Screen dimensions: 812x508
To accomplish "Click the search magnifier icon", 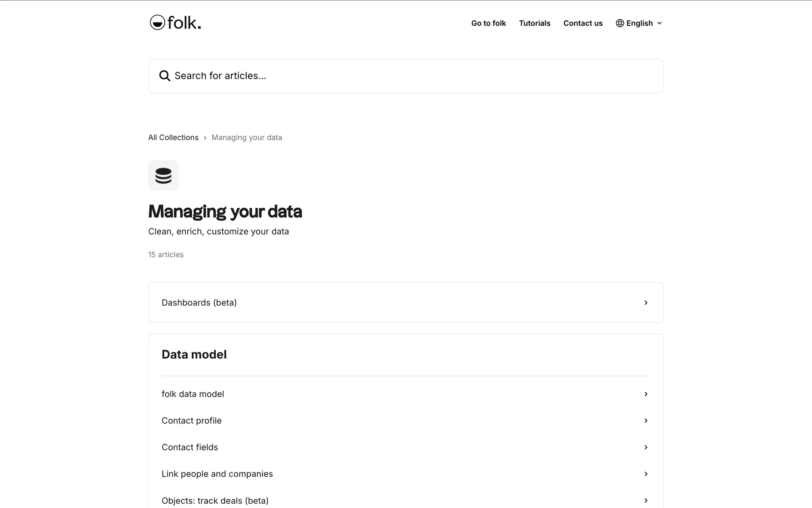I will 165,76.
